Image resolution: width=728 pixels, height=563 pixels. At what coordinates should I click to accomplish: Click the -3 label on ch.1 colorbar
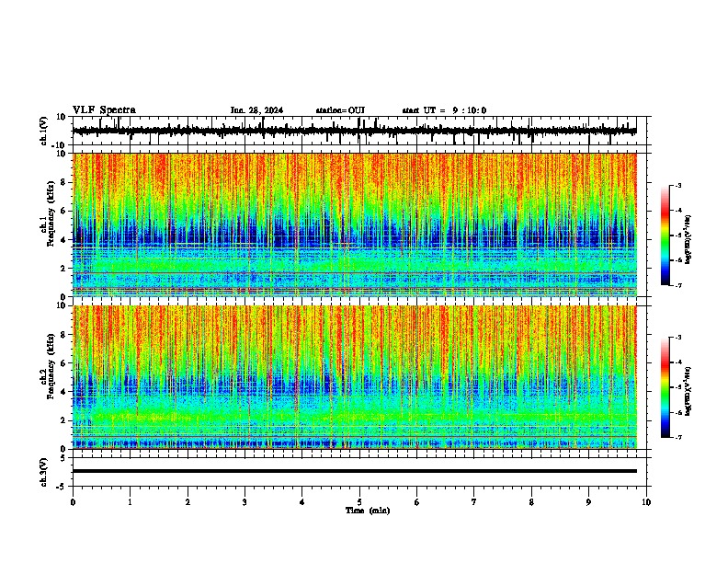pyautogui.click(x=677, y=185)
